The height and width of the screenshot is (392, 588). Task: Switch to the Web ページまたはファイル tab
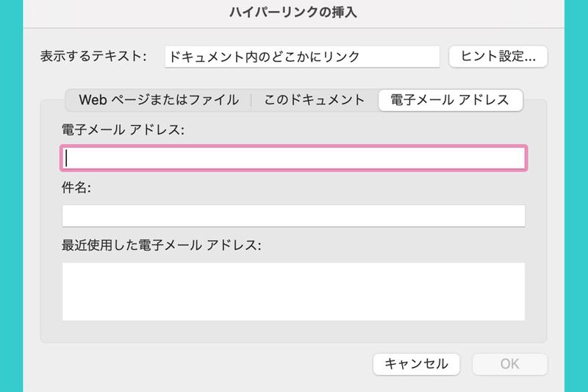tap(159, 100)
